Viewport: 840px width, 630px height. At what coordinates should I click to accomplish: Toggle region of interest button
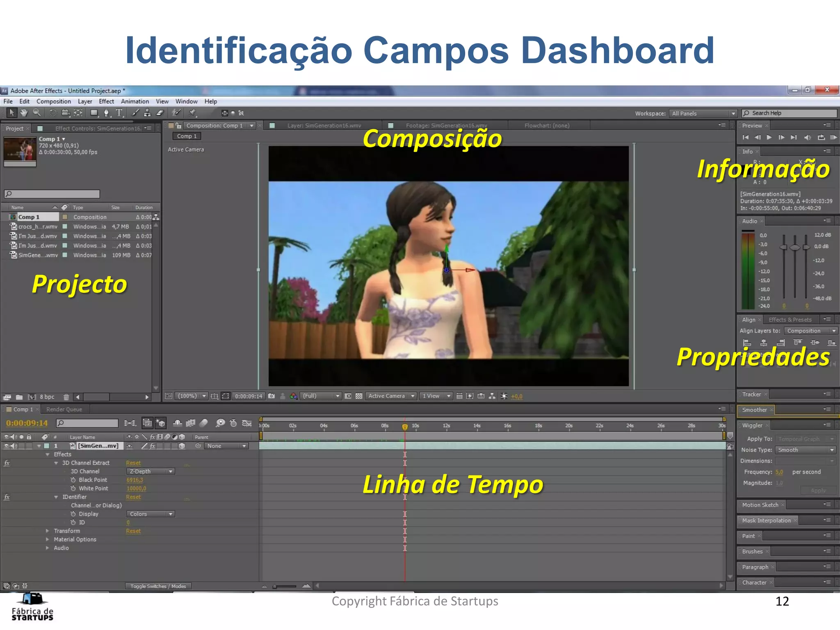348,396
